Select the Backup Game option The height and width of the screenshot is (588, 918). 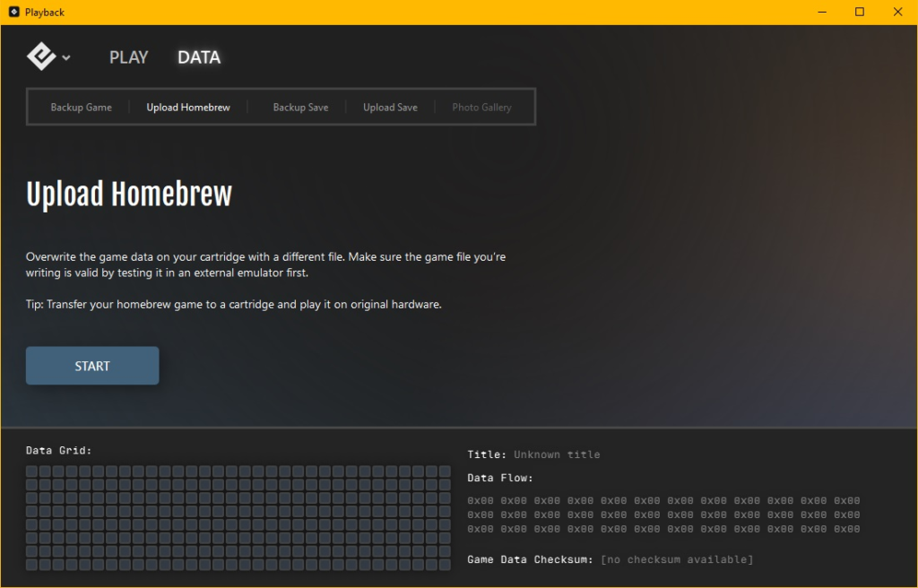[81, 108]
